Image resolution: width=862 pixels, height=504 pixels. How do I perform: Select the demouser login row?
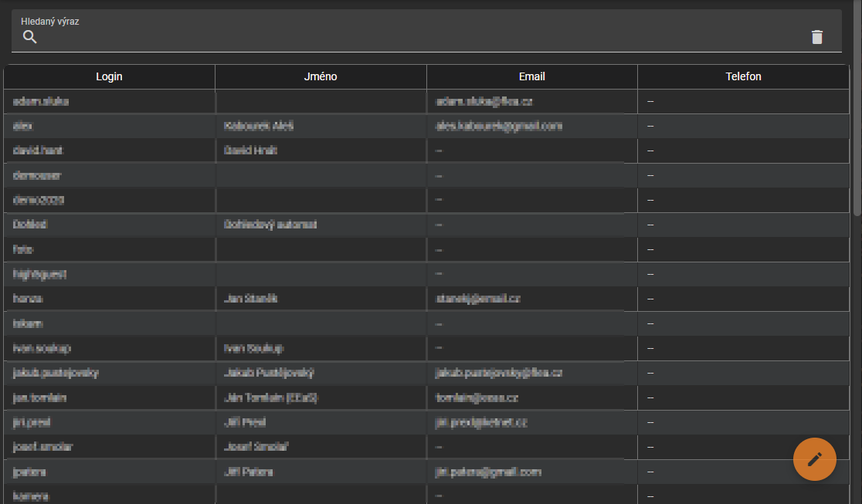click(x=426, y=175)
